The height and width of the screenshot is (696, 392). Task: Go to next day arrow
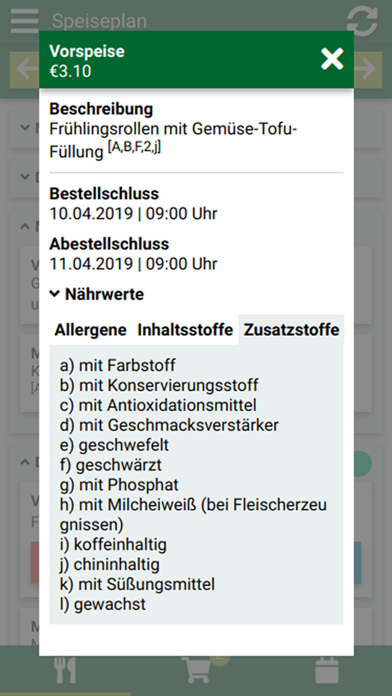[366, 70]
